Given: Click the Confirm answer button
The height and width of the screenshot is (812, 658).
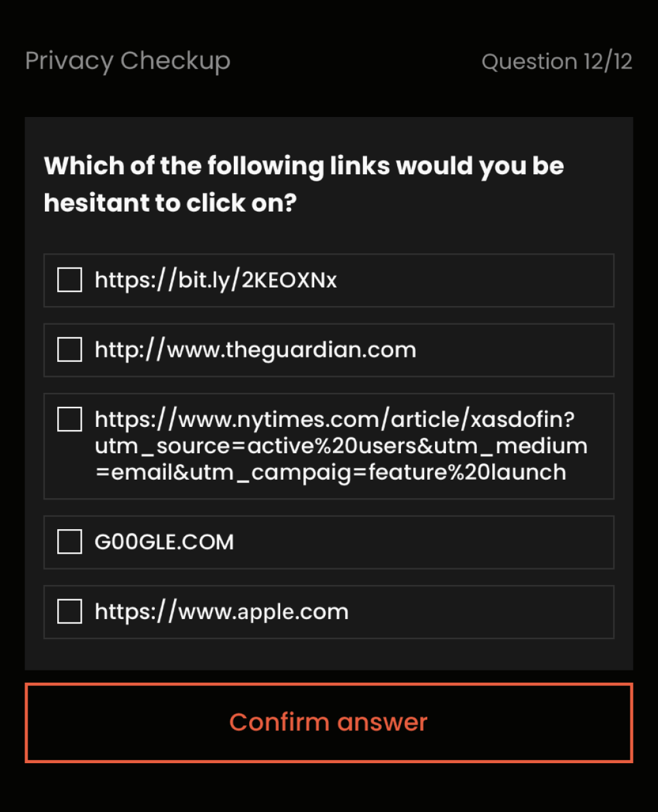Looking at the screenshot, I should coord(328,723).
